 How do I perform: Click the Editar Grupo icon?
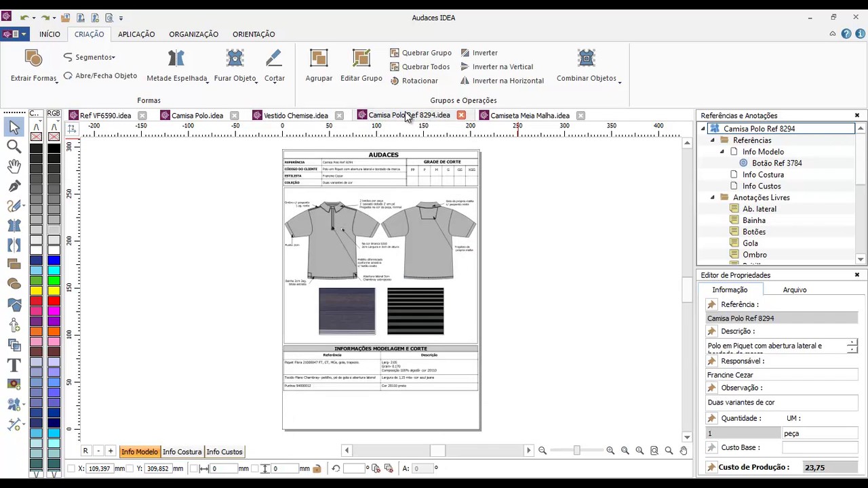point(361,59)
